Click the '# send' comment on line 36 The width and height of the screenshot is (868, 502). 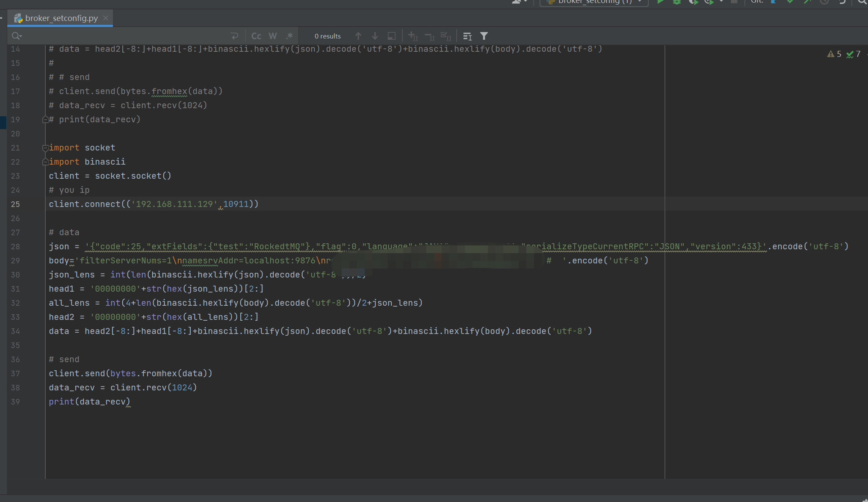point(64,360)
